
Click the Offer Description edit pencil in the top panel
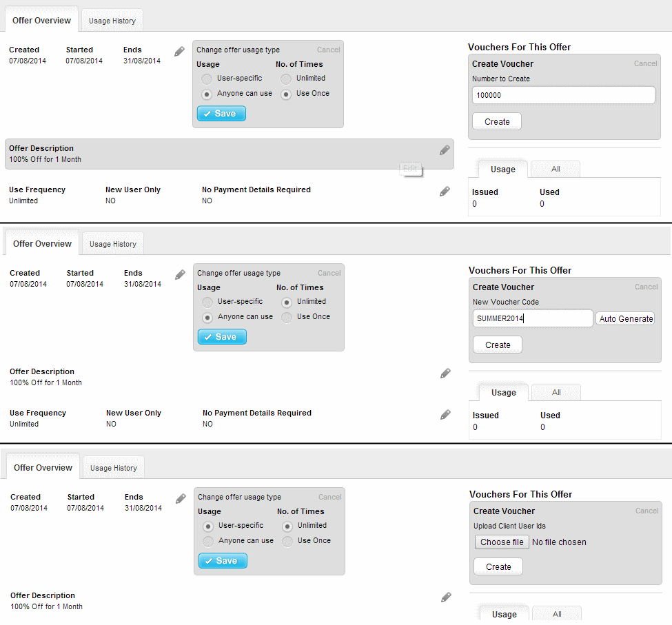click(x=445, y=150)
